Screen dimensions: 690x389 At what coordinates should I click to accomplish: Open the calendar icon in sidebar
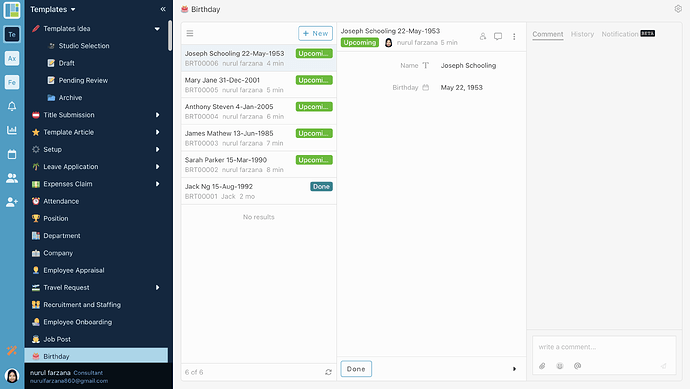tap(12, 154)
